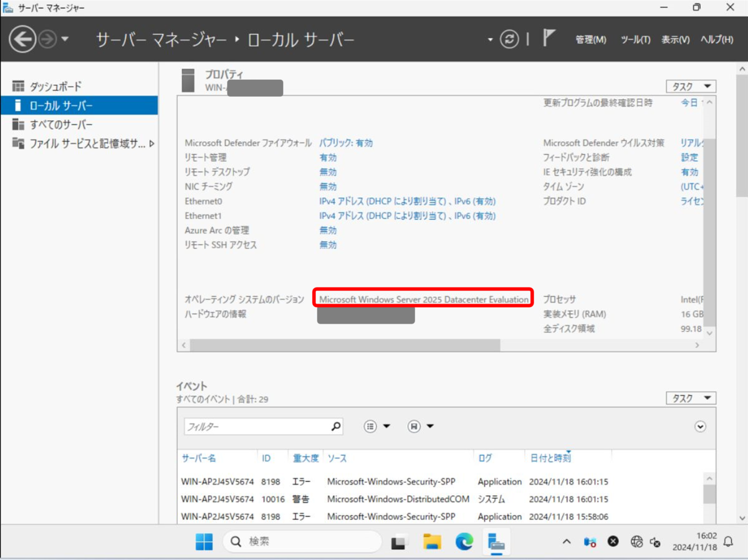The height and width of the screenshot is (560, 748).
Task: Go back with the back arrow button
Action: click(22, 40)
